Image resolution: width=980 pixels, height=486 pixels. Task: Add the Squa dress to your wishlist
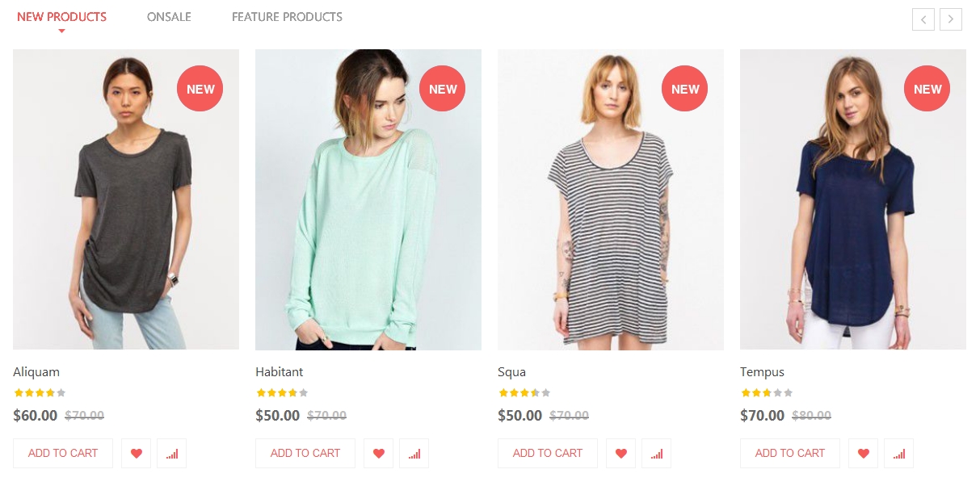click(620, 453)
